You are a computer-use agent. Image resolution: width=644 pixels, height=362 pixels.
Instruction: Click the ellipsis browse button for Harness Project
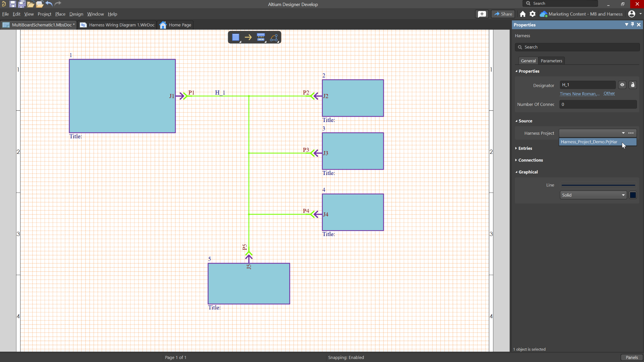(631, 133)
